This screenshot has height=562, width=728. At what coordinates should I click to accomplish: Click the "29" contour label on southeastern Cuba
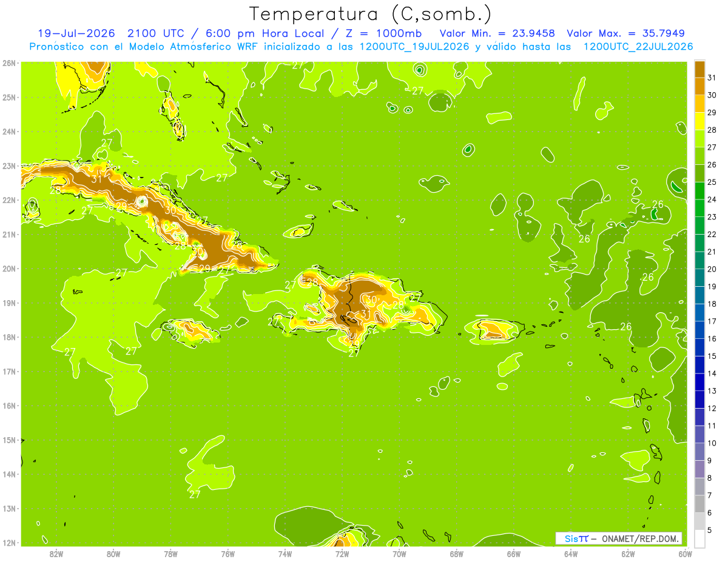tap(204, 268)
